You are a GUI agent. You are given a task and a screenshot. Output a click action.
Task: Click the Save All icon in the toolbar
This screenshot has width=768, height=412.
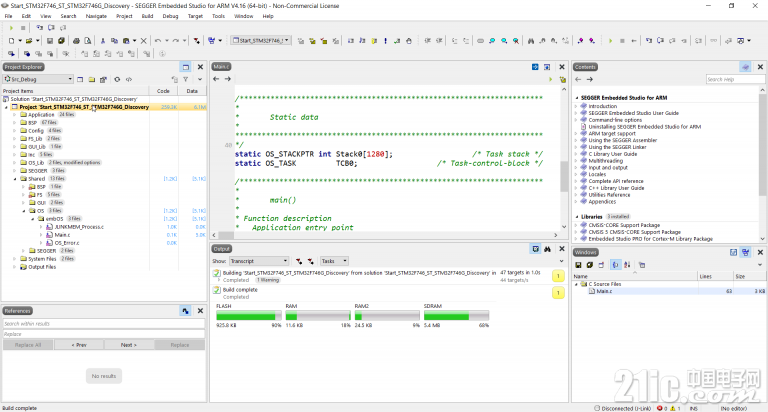(61, 41)
